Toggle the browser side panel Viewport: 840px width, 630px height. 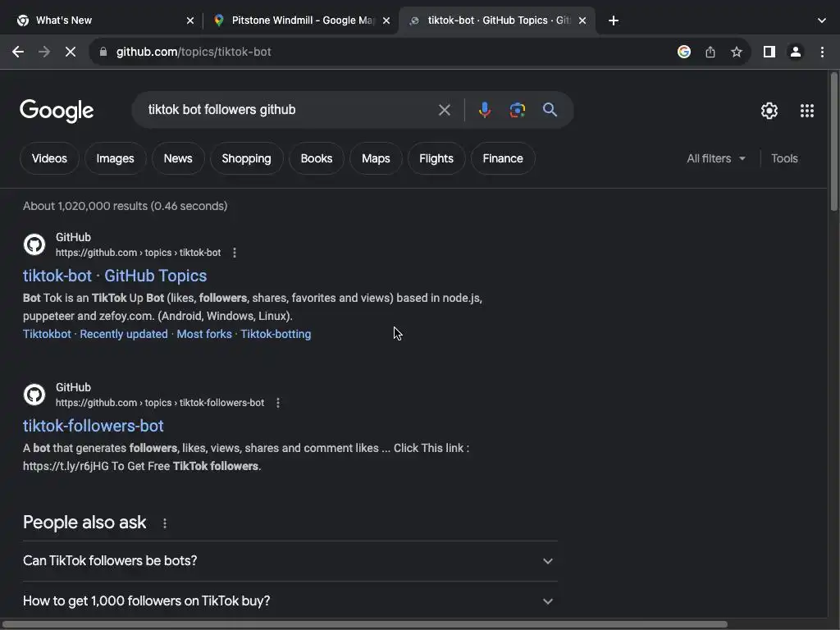[769, 52]
